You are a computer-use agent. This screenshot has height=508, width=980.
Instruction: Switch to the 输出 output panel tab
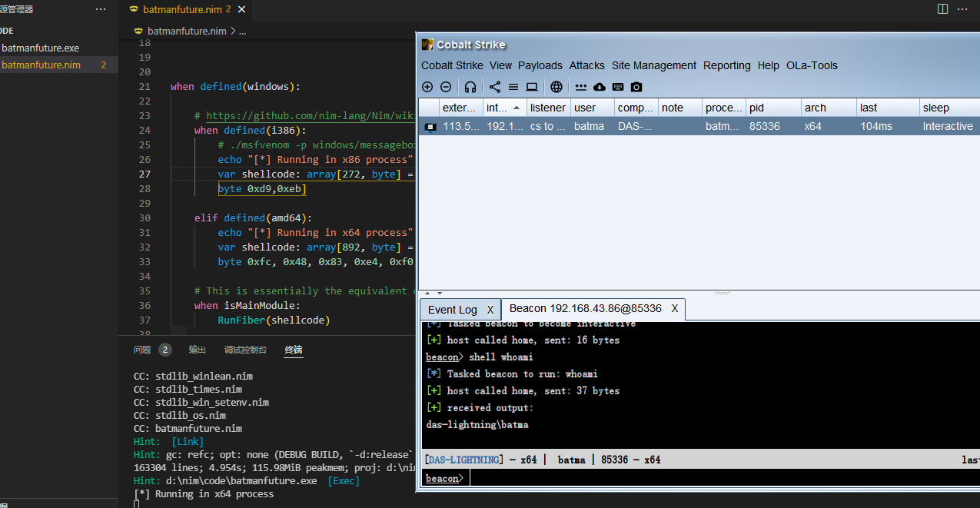click(198, 350)
